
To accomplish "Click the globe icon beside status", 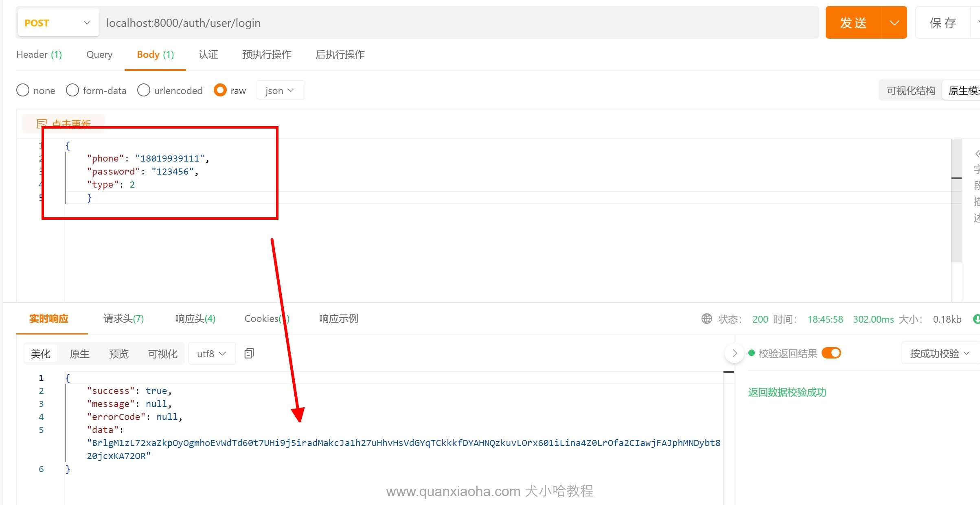I will (x=706, y=319).
